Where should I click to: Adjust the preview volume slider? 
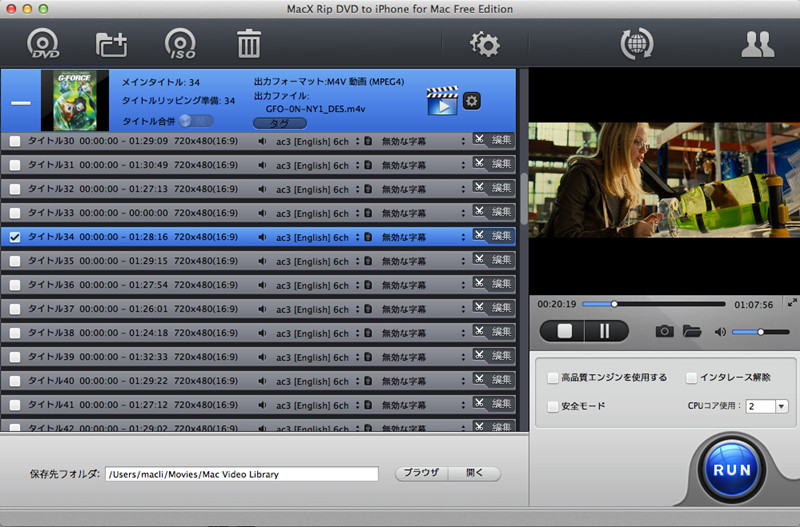click(x=761, y=332)
